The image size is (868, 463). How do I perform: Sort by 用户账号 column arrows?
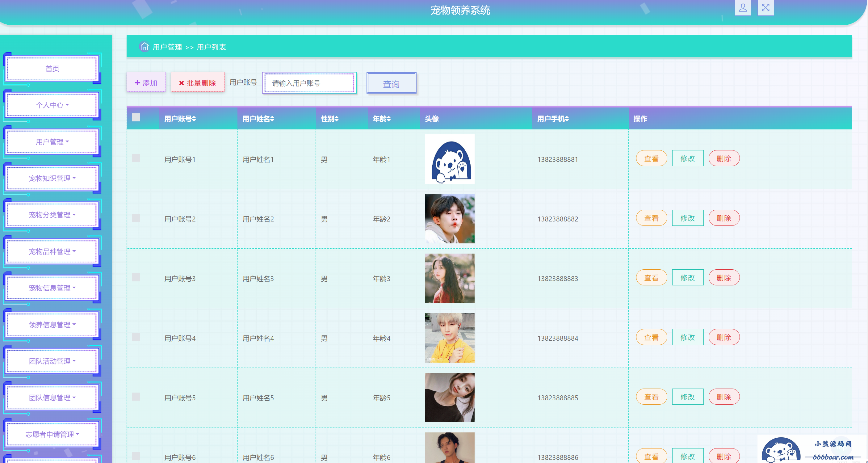point(194,119)
